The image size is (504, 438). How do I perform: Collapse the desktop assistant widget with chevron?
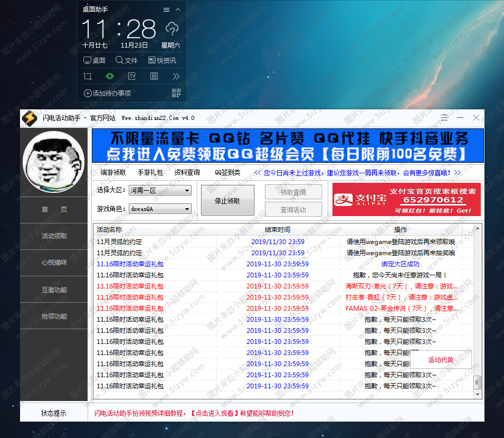[x=178, y=10]
